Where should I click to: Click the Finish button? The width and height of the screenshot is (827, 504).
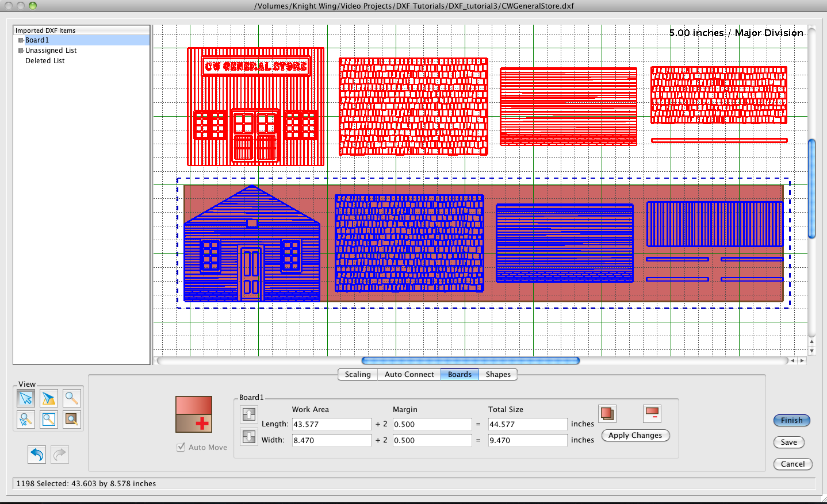[792, 420]
